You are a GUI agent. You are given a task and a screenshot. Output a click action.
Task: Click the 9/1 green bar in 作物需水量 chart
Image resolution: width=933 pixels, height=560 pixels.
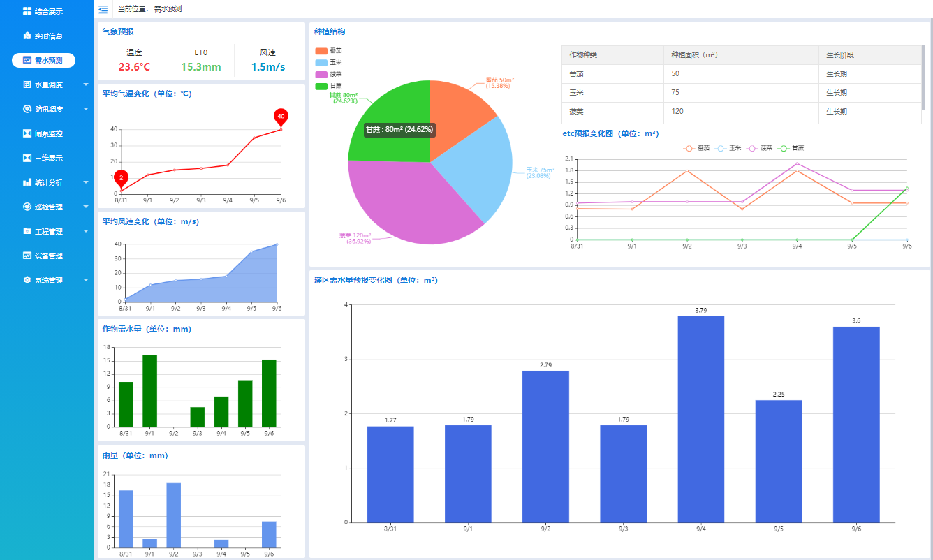click(149, 391)
